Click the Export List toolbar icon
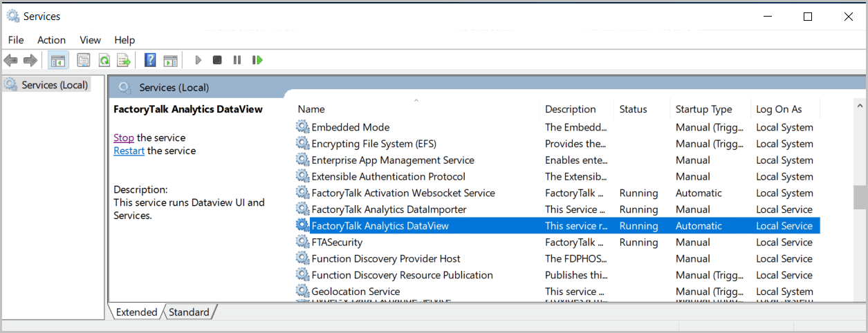868x333 pixels. [124, 60]
